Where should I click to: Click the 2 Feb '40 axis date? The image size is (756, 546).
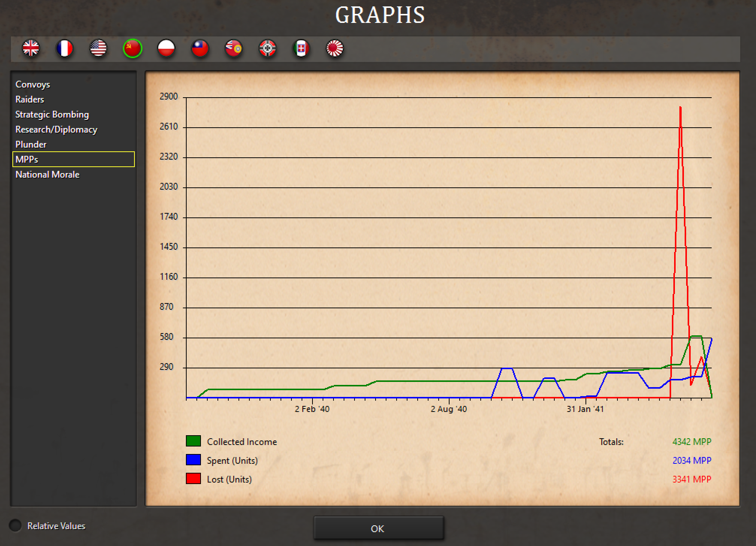[312, 409]
